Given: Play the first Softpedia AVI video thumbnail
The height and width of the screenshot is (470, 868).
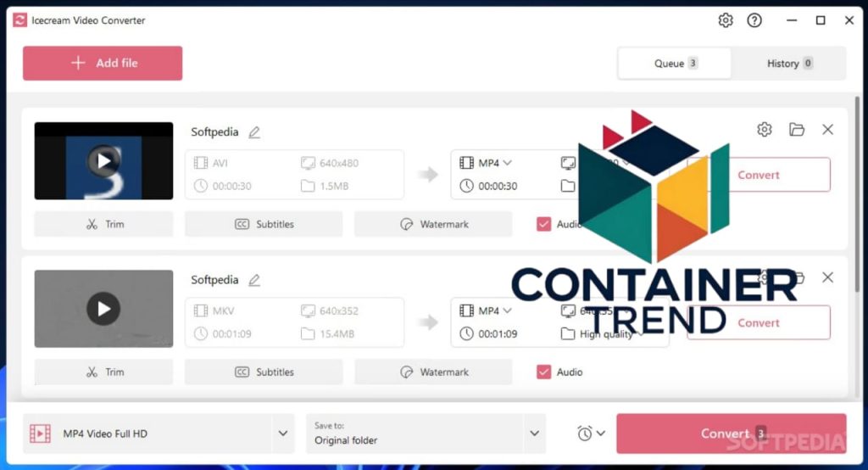Looking at the screenshot, I should (103, 160).
